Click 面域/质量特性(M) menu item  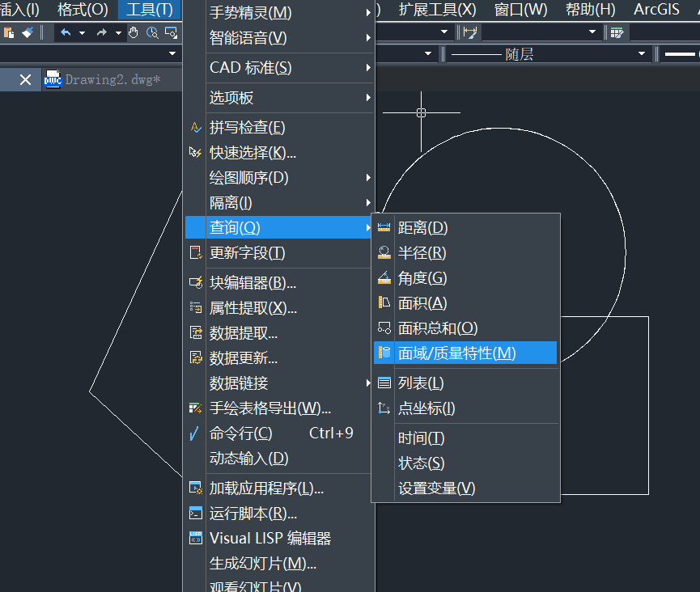pyautogui.click(x=465, y=353)
